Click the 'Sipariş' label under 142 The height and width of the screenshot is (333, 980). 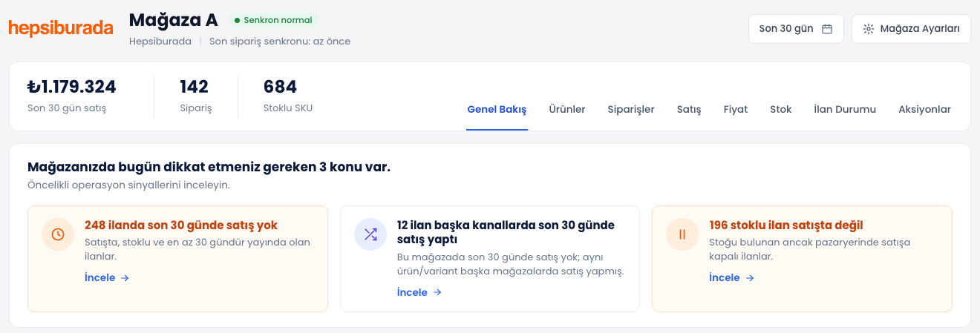(x=196, y=108)
